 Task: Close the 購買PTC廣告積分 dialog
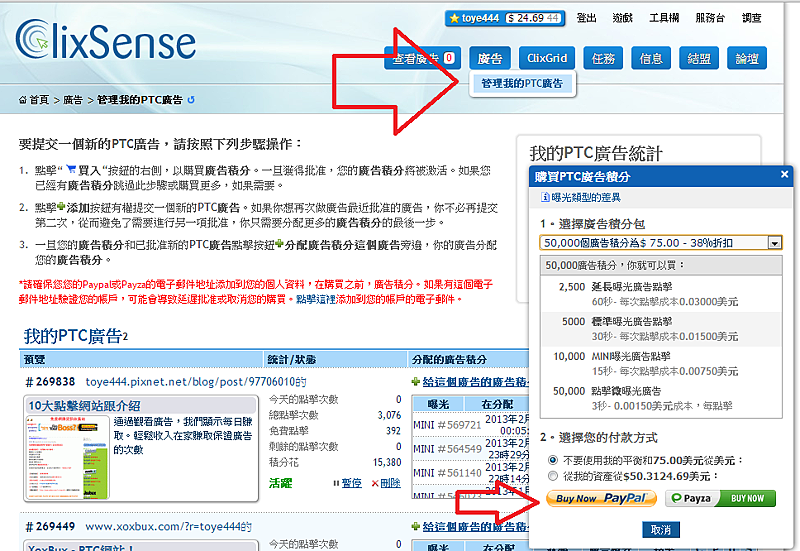coord(784,174)
